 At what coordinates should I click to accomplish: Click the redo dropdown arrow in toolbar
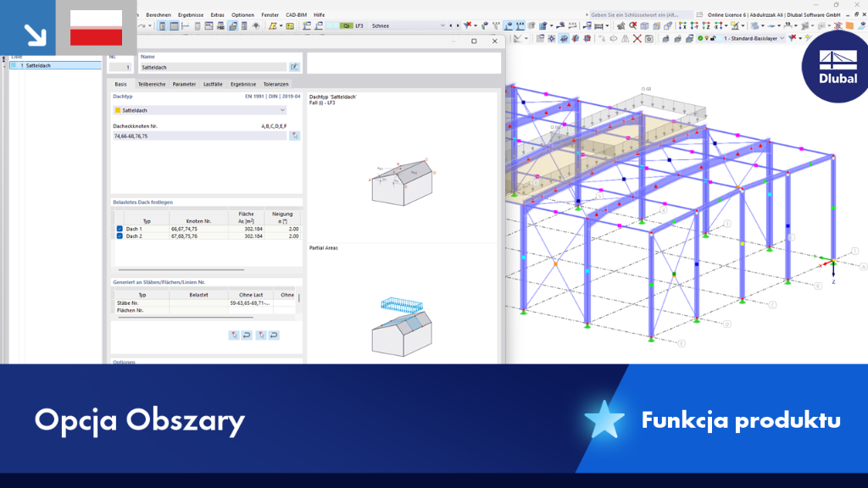coord(149,25)
